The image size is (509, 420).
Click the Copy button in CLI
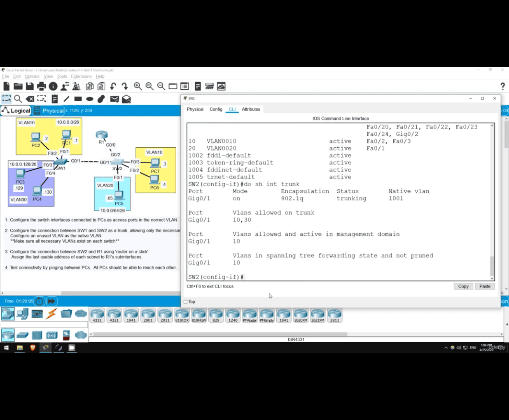point(463,286)
